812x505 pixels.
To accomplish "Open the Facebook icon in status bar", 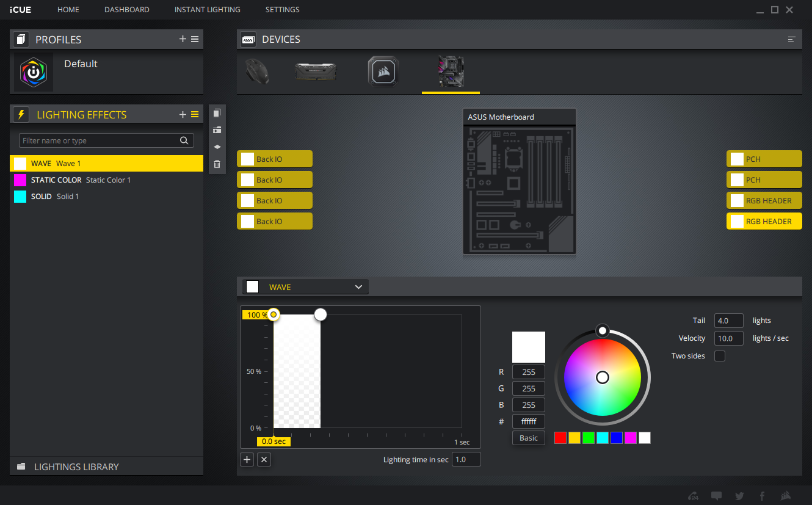I will click(x=762, y=496).
